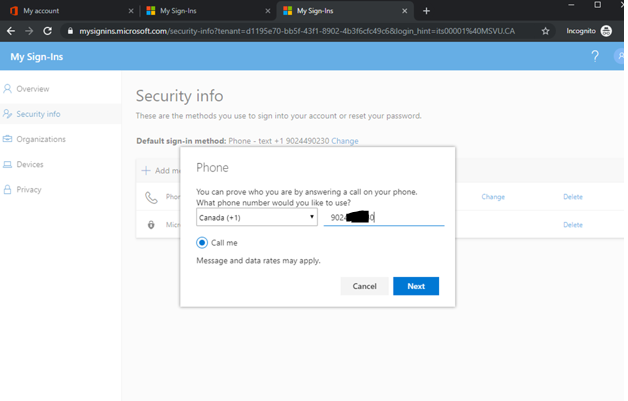
Task: Close the My account tab
Action: tap(131, 11)
